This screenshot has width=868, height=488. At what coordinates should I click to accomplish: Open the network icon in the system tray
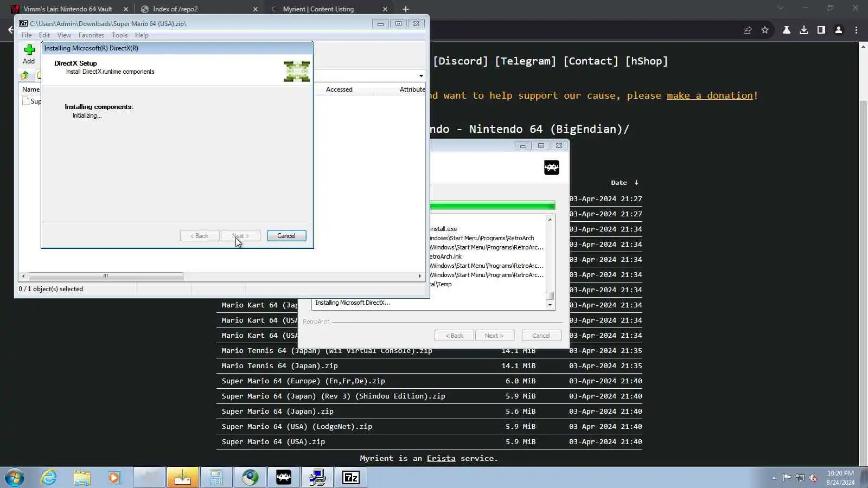pyautogui.click(x=800, y=478)
